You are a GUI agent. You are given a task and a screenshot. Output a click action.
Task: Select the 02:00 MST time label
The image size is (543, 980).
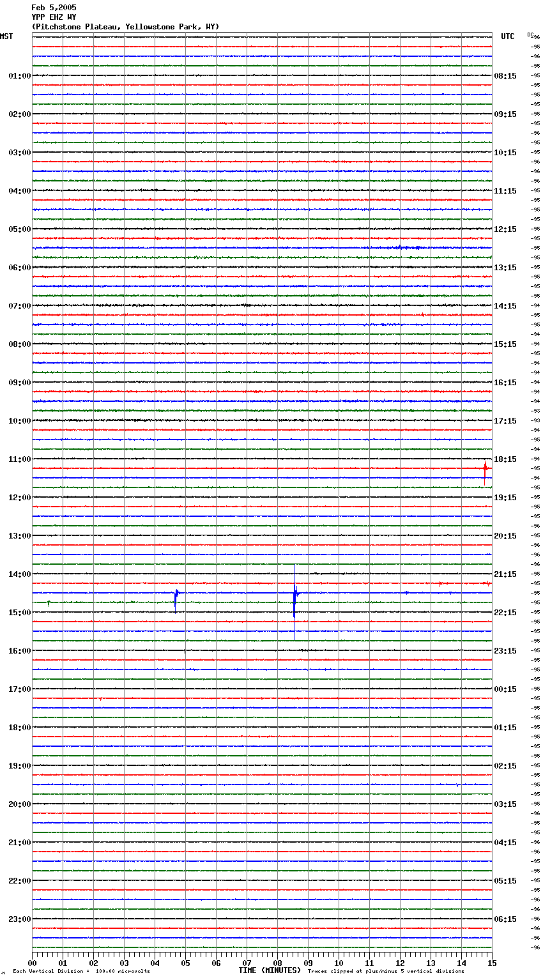coord(20,114)
